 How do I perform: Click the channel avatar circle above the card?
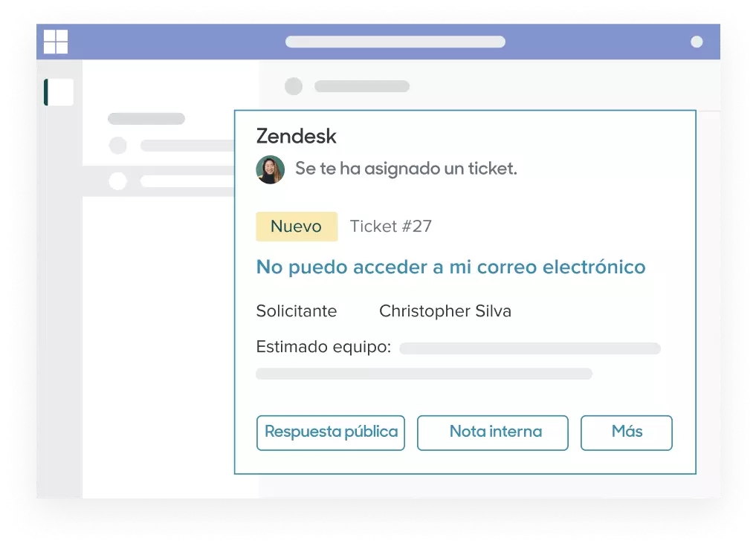pyautogui.click(x=294, y=86)
